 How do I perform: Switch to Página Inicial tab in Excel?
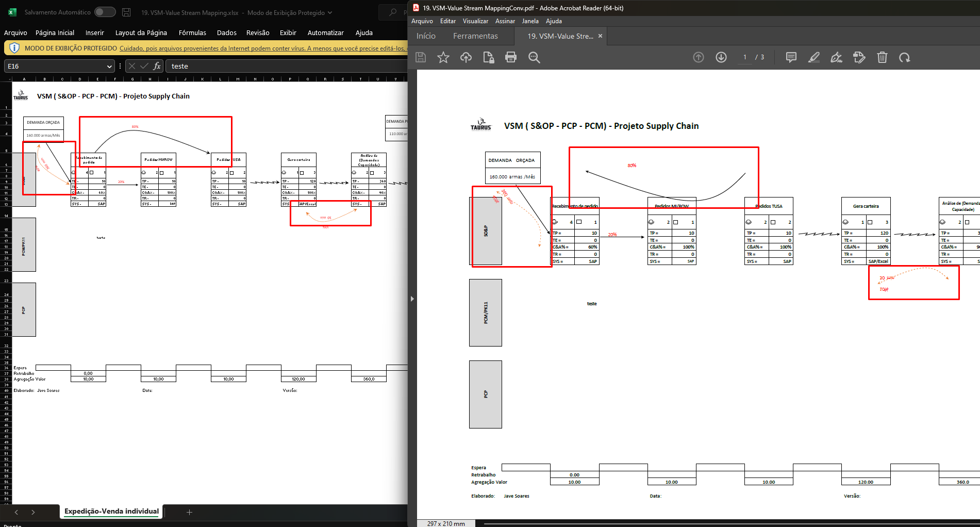coord(55,32)
